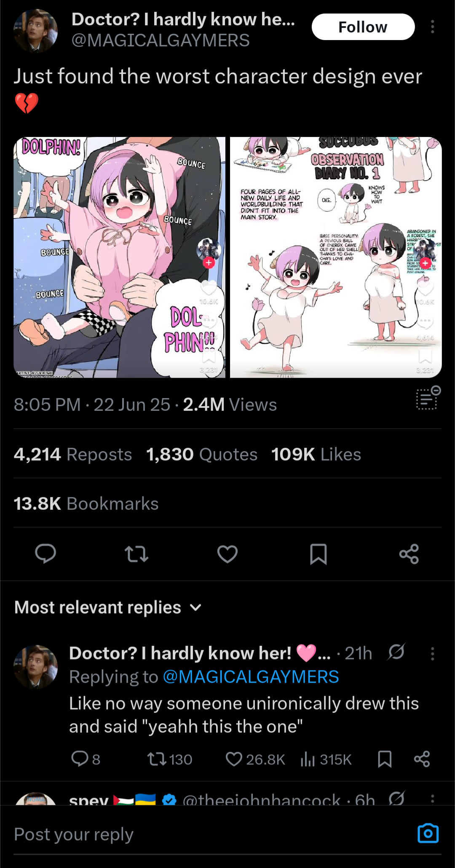Open the DOLPHIN comic image thumbnail
The image size is (455, 868).
tap(120, 257)
